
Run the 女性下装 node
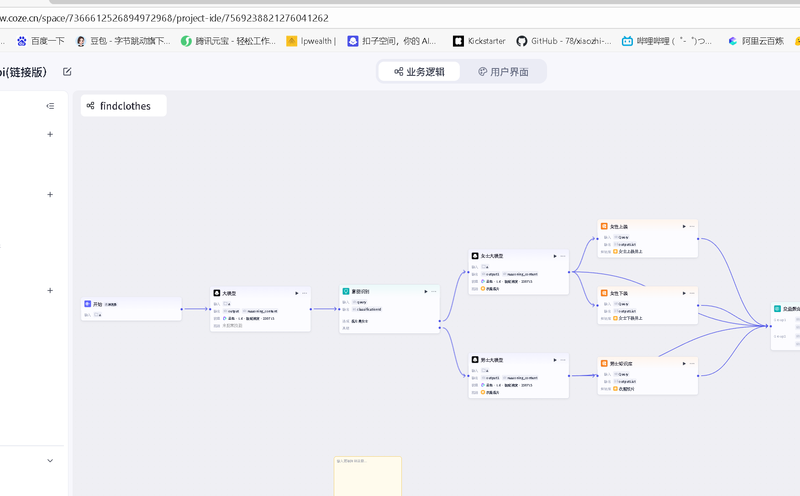[x=684, y=293]
